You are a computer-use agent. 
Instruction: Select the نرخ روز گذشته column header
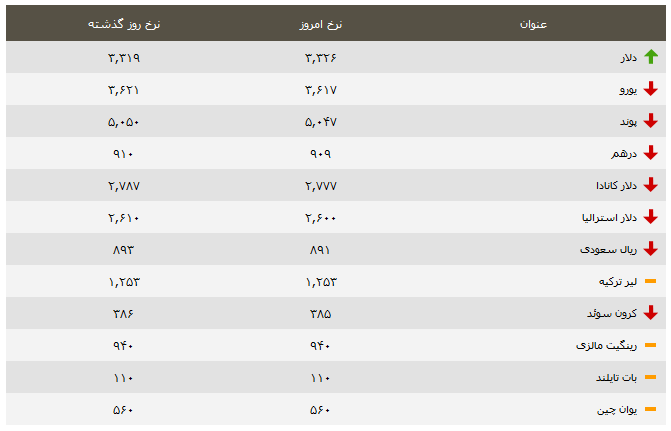pyautogui.click(x=124, y=24)
